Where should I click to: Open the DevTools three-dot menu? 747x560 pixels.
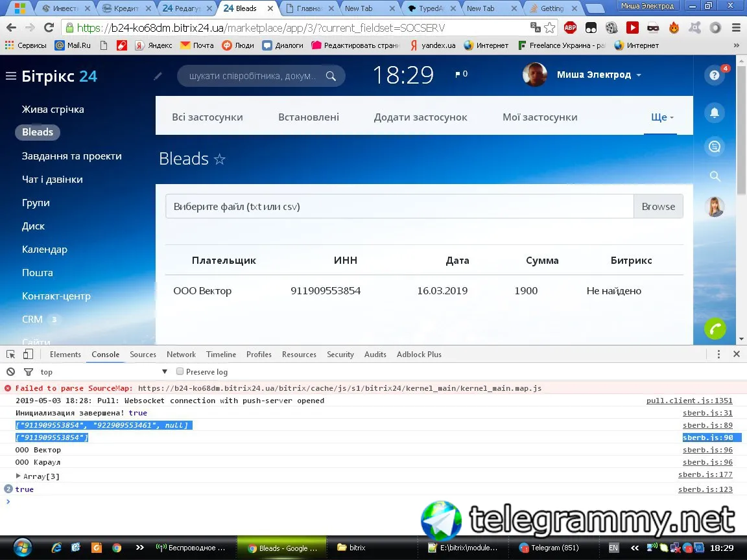click(x=718, y=354)
